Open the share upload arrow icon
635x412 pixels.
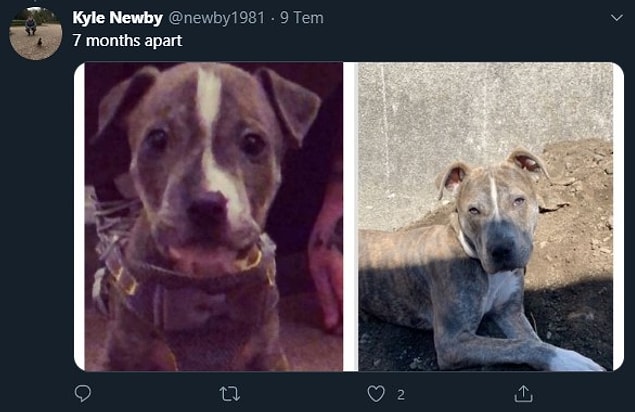pos(523,393)
